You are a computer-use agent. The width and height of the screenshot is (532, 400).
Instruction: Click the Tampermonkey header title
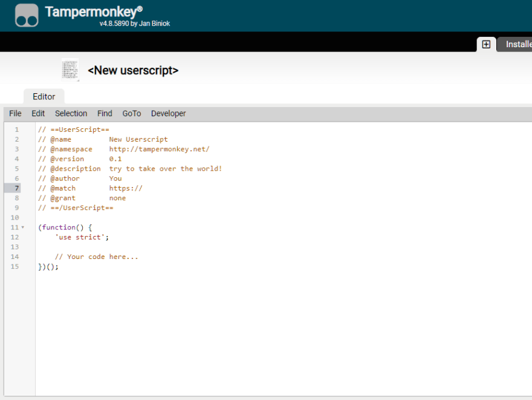94,11
